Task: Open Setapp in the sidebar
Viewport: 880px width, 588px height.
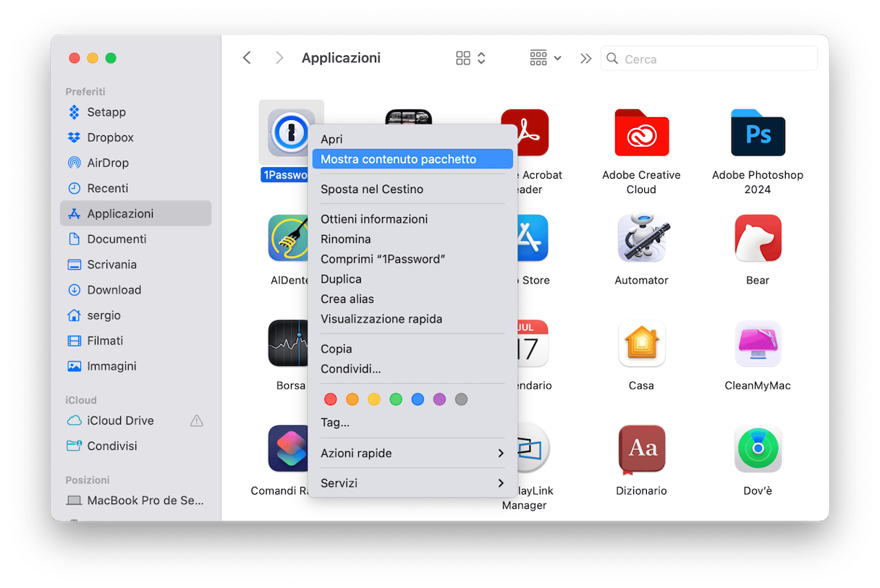Action: [136, 112]
